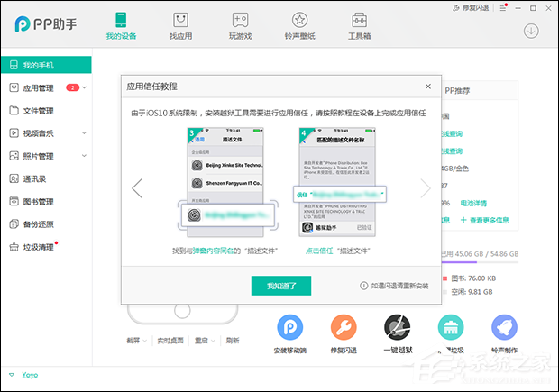The image size is (559, 392).
Task: Select 我的手机 in the sidebar
Action: click(46, 65)
